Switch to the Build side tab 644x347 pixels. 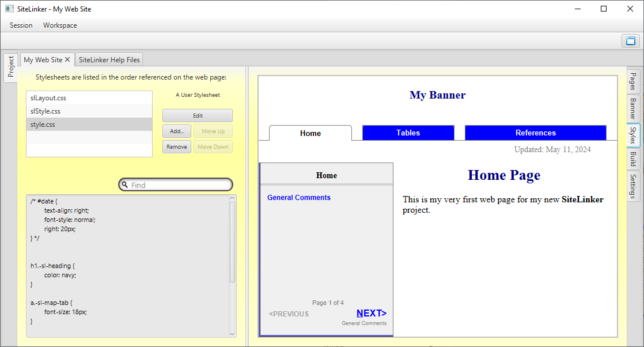[633, 159]
